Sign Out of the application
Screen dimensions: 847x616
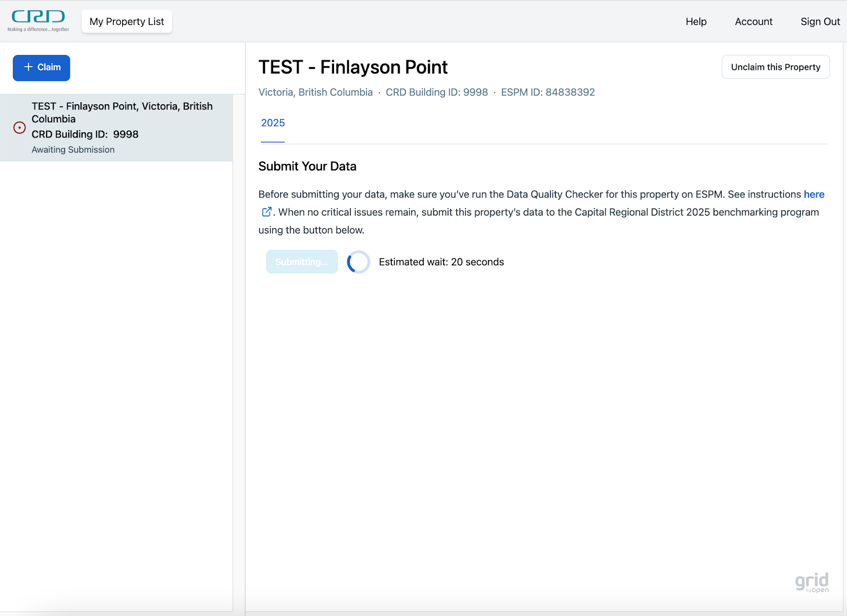819,22
